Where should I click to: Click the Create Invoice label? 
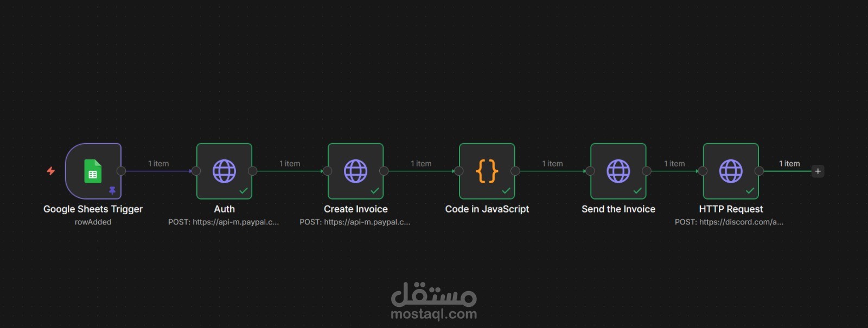coord(356,209)
